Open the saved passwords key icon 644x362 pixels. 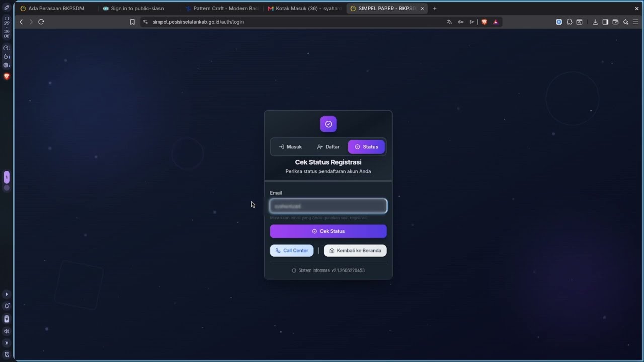click(x=460, y=22)
